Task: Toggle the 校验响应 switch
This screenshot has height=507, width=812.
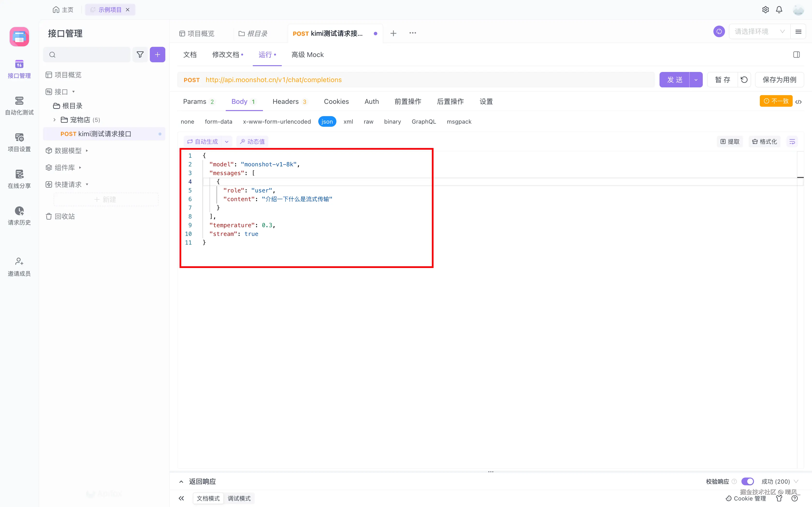Action: 747,481
